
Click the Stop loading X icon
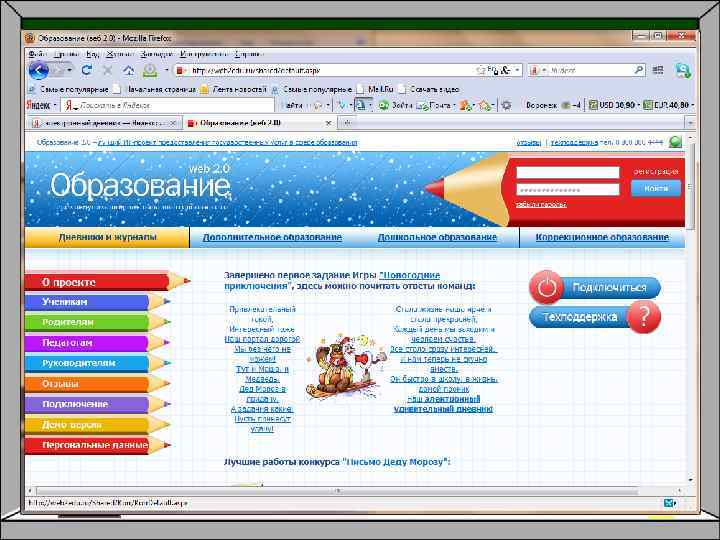107,70
